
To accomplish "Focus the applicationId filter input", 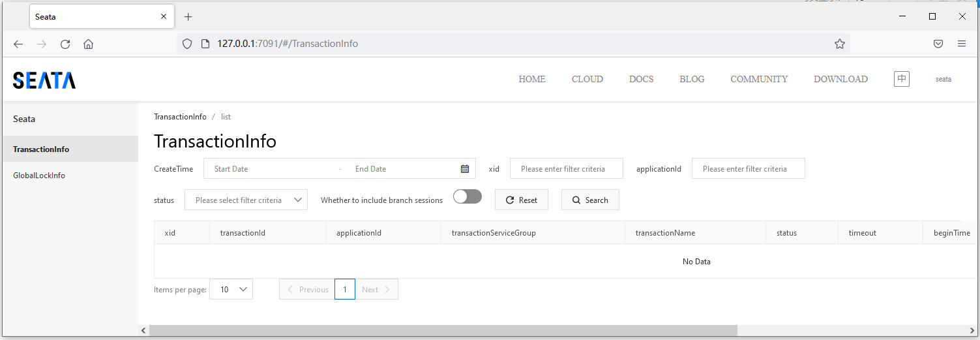I will (x=749, y=168).
